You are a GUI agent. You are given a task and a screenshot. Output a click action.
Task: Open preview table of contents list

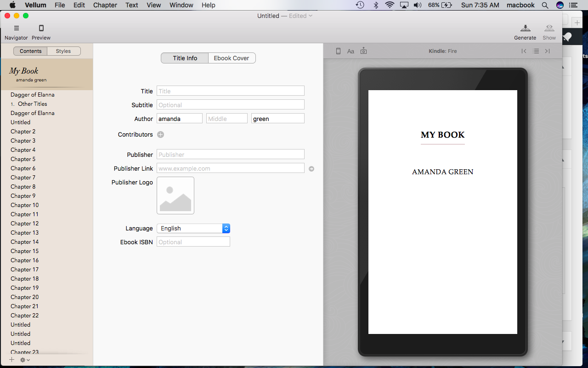(x=536, y=51)
